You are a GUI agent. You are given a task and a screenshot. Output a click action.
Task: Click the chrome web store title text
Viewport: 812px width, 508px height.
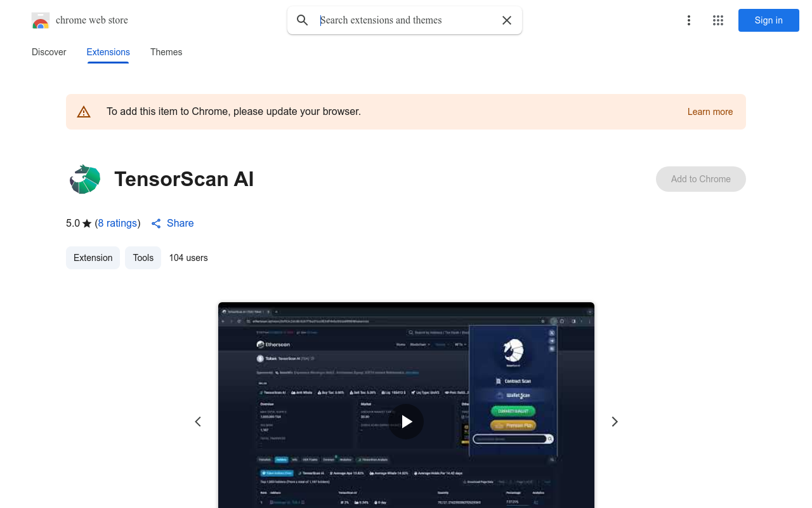92,20
